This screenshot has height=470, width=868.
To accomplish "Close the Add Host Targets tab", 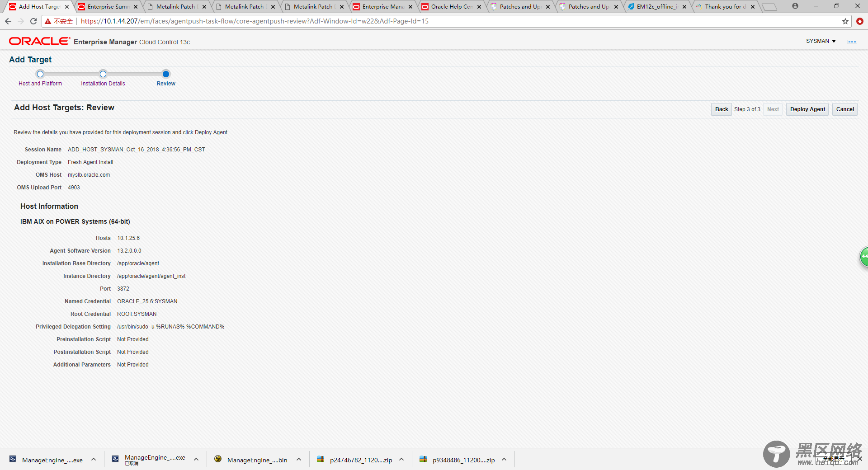I will [x=67, y=7].
